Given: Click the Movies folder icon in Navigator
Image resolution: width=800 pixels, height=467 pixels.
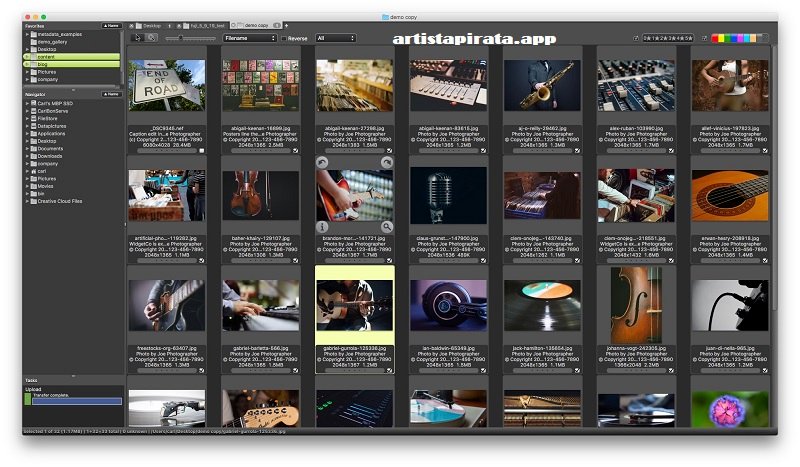Looking at the screenshot, I should tap(34, 186).
